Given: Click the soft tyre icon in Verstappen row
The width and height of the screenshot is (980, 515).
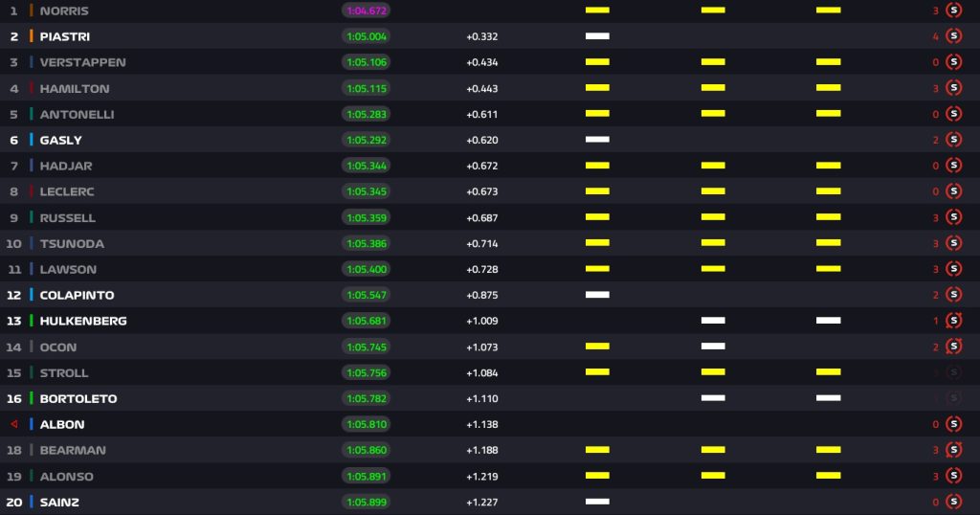Looking at the screenshot, I should 953,62.
